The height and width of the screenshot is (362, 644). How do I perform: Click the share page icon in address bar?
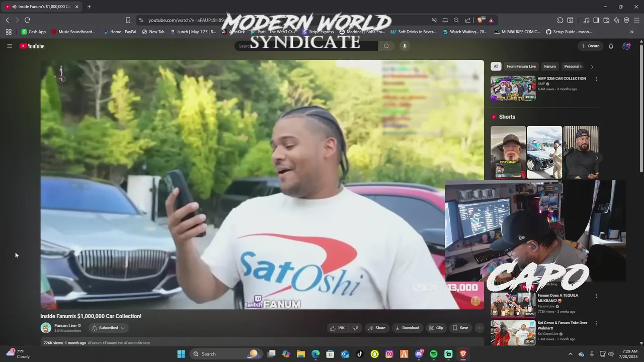468,20
